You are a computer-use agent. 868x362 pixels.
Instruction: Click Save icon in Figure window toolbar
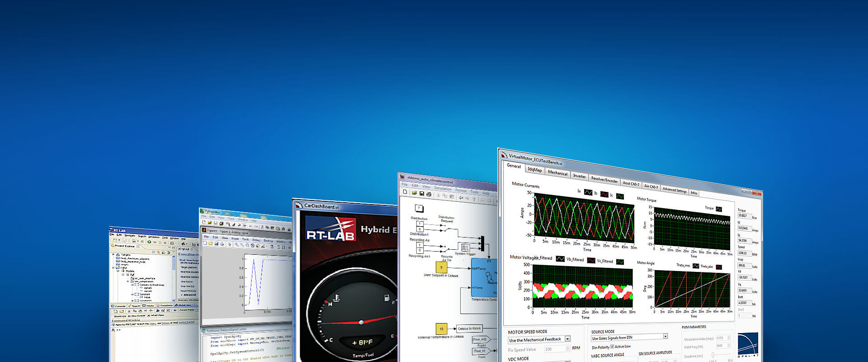pos(216,244)
